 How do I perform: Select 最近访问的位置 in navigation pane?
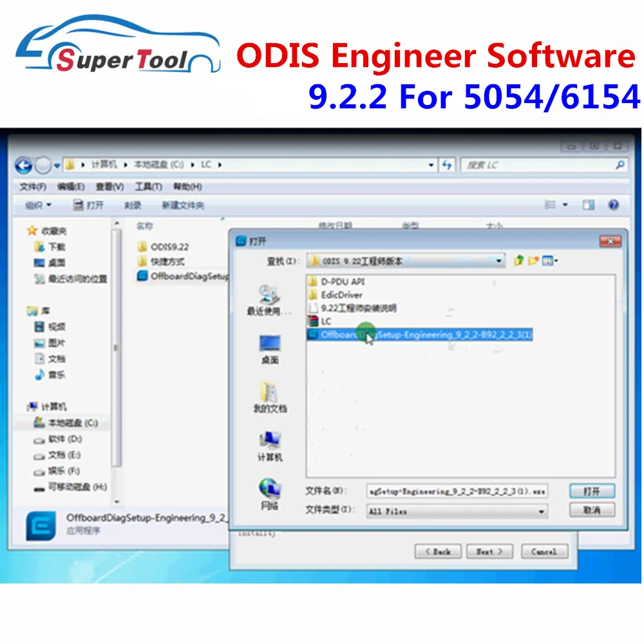pyautogui.click(x=70, y=279)
